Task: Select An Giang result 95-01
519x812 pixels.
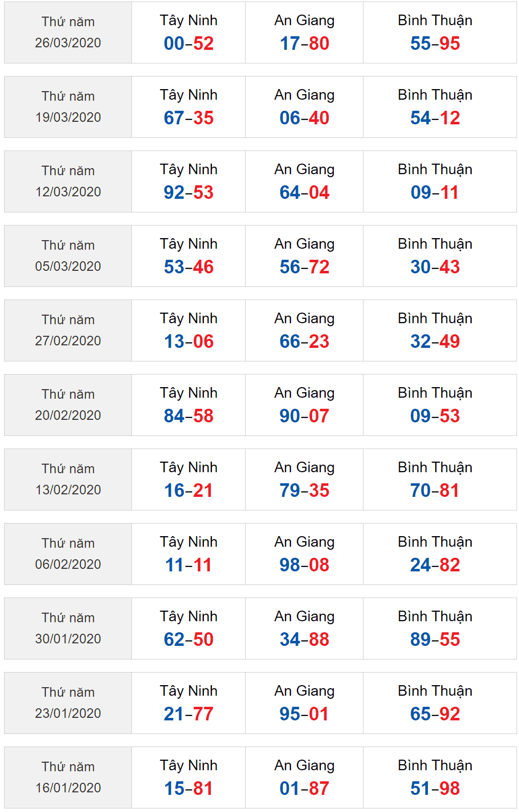Action: pyautogui.click(x=304, y=714)
